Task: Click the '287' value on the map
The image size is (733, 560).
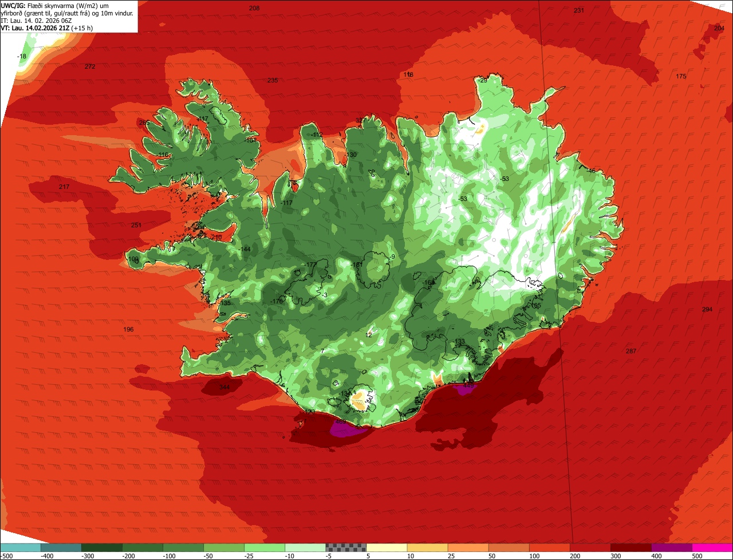Action: click(631, 351)
